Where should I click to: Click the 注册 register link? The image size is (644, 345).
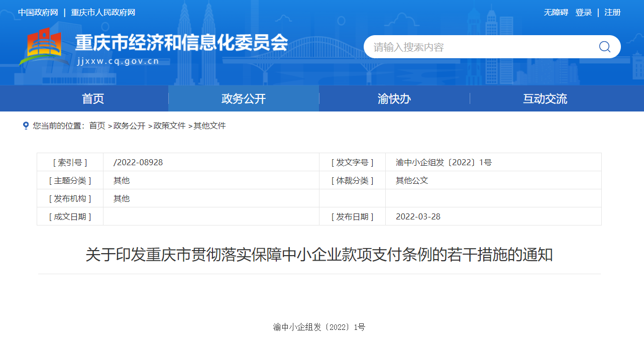[x=612, y=13]
